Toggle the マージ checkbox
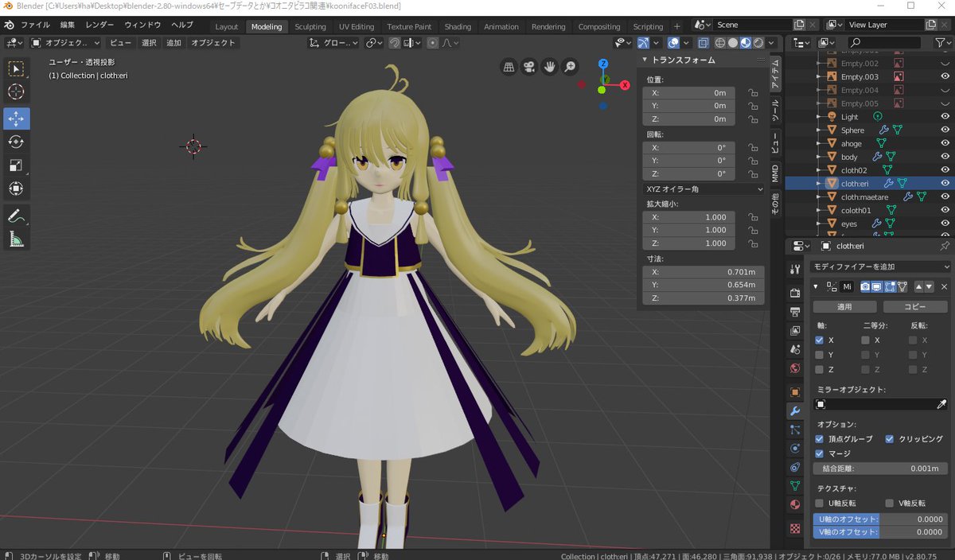Image resolution: width=955 pixels, height=560 pixels. [x=819, y=453]
